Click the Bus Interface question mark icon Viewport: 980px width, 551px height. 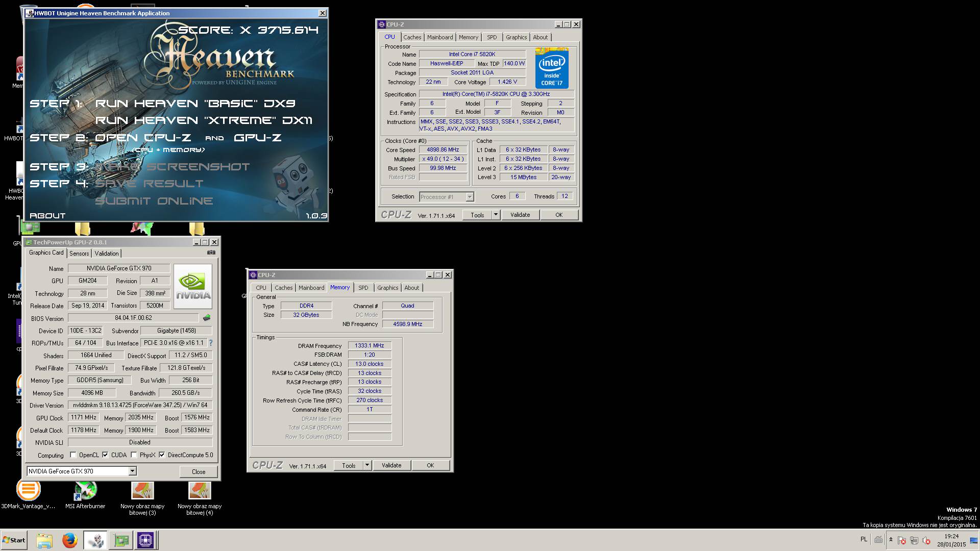pos(210,343)
